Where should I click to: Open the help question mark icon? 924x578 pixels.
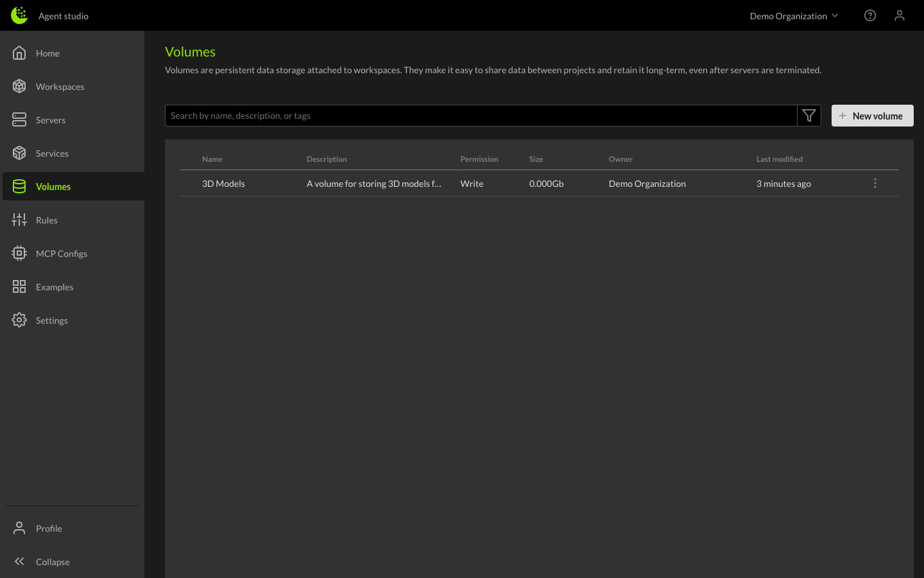(869, 15)
